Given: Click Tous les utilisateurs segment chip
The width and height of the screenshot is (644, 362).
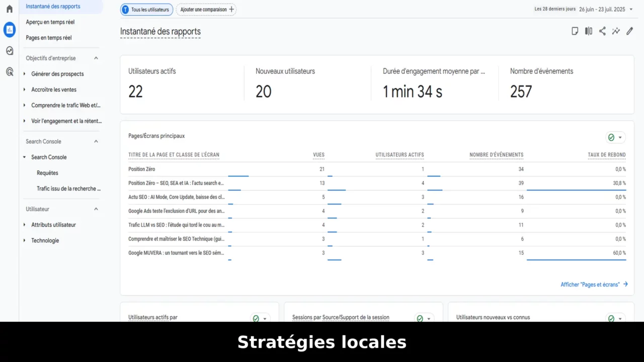Looking at the screenshot, I should 146,10.
